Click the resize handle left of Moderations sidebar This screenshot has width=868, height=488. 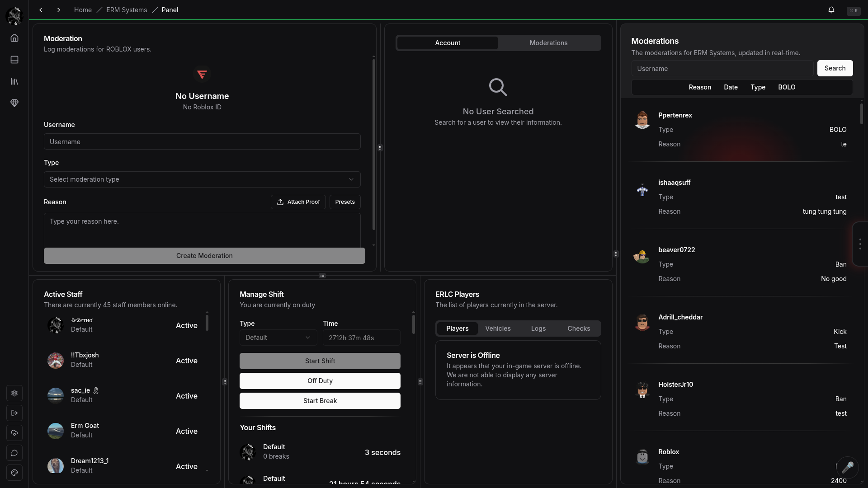click(x=616, y=254)
